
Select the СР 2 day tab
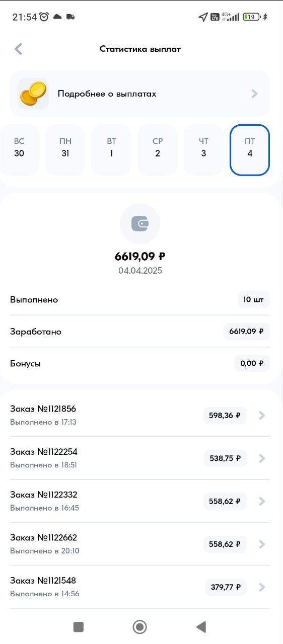[158, 149]
